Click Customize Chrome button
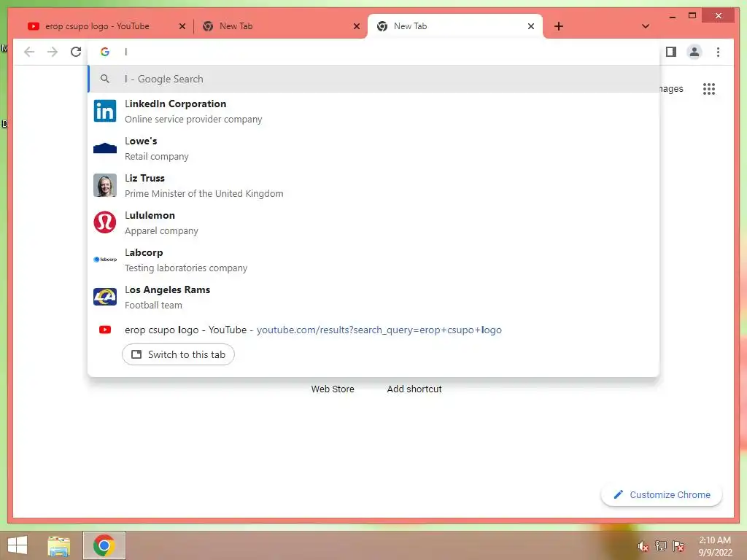Image resolution: width=747 pixels, height=560 pixels. pyautogui.click(x=662, y=495)
